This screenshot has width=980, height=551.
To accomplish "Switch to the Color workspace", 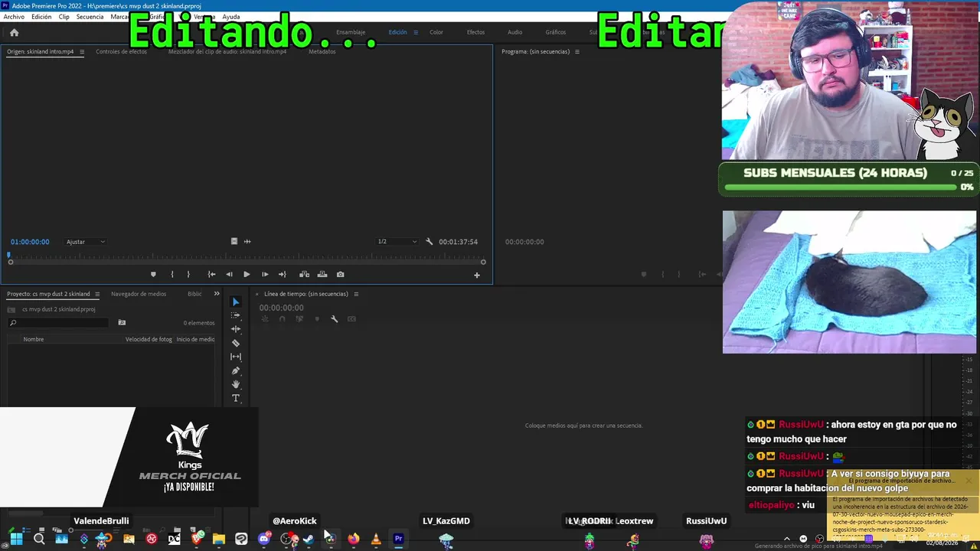I will (x=436, y=32).
